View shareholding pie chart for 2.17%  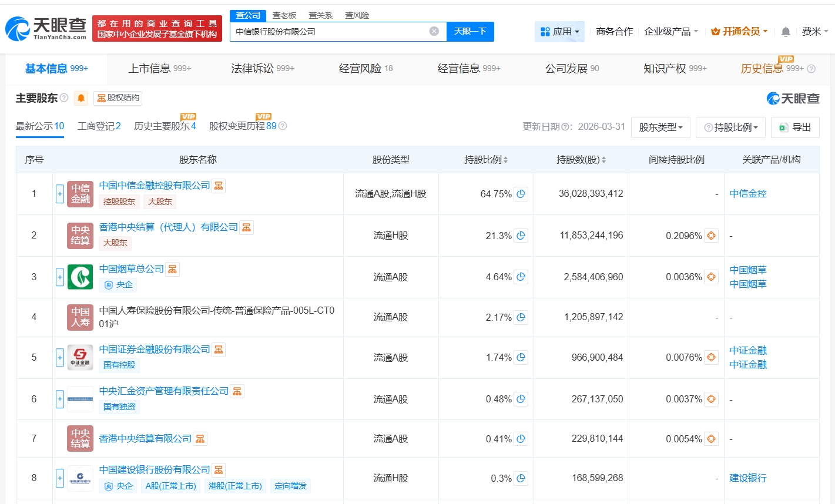coord(521,317)
